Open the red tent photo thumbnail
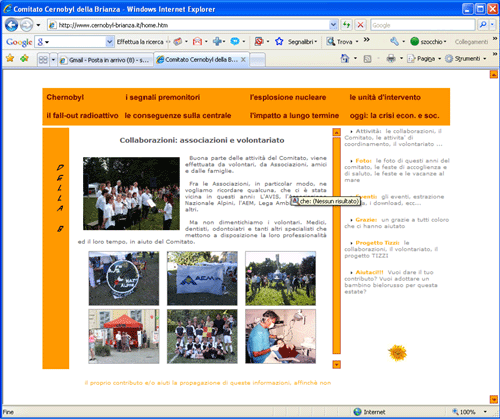 click(x=124, y=336)
